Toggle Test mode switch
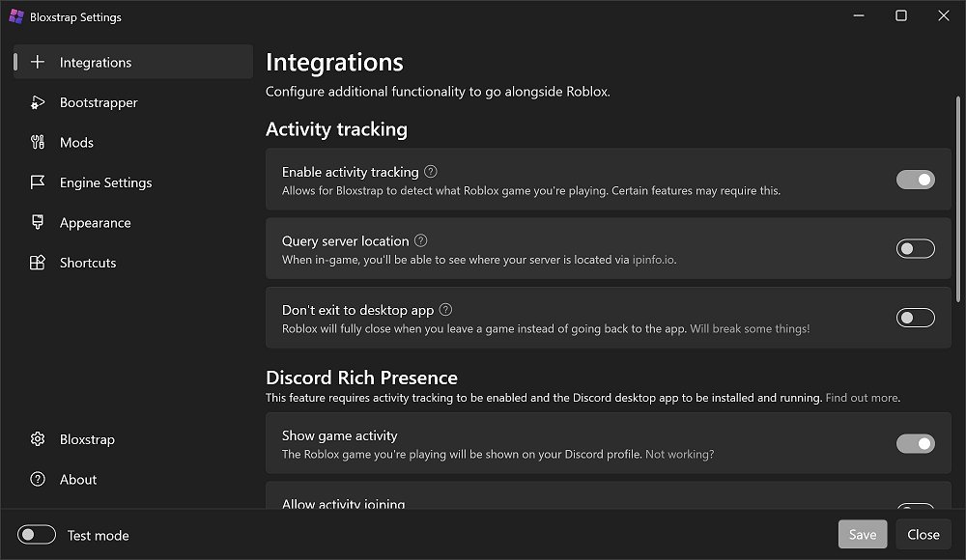The height and width of the screenshot is (560, 966). coord(38,535)
